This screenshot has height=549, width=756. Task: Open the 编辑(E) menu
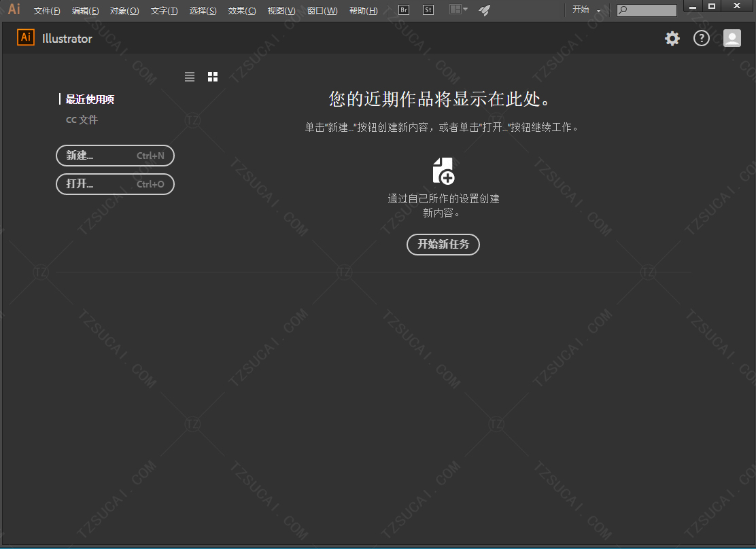(x=86, y=11)
